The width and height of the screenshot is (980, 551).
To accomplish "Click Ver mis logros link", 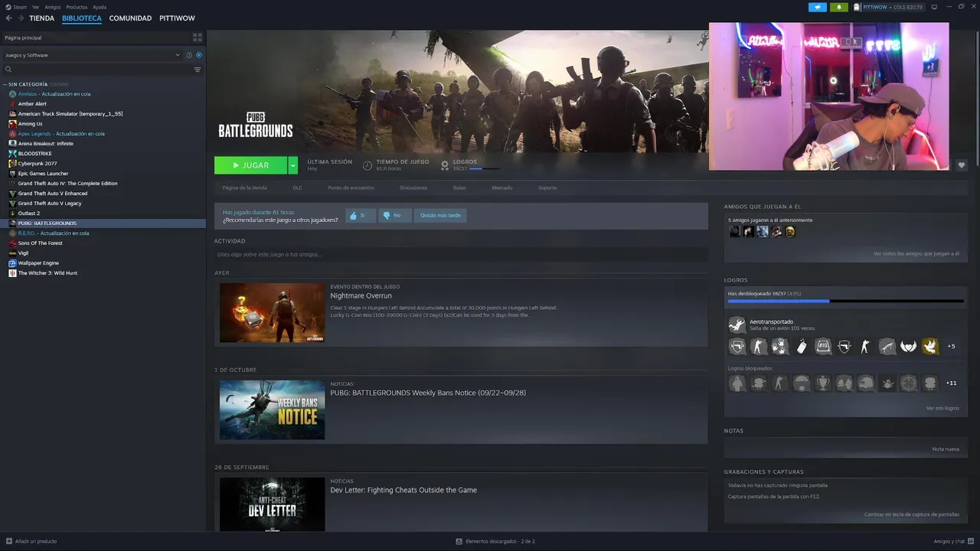I will (942, 408).
